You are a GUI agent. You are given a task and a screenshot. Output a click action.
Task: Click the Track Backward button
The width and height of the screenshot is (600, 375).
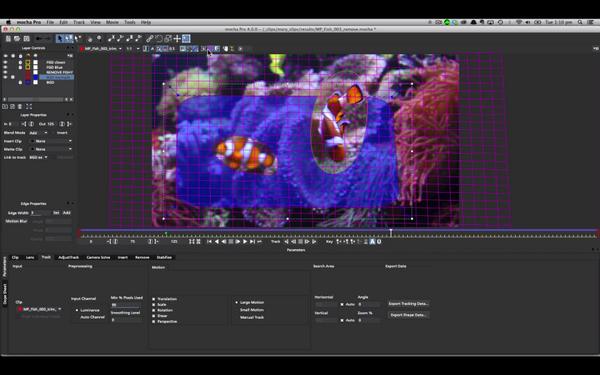click(286, 242)
